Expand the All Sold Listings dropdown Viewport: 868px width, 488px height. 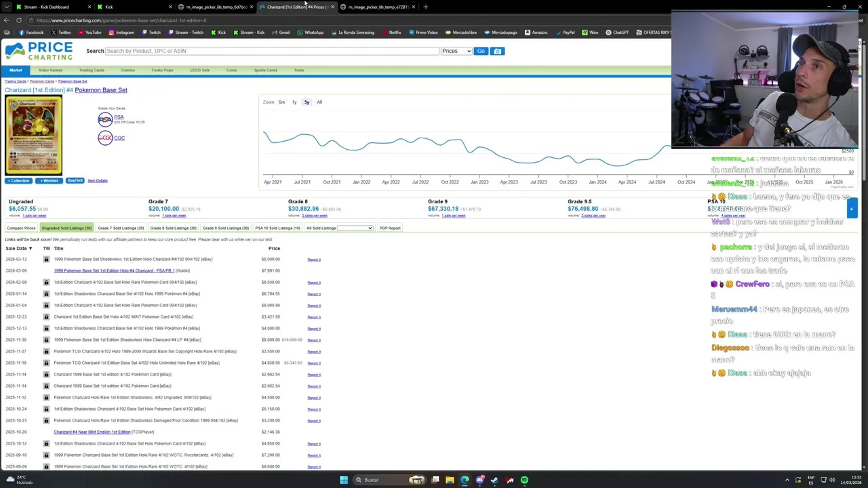point(355,228)
